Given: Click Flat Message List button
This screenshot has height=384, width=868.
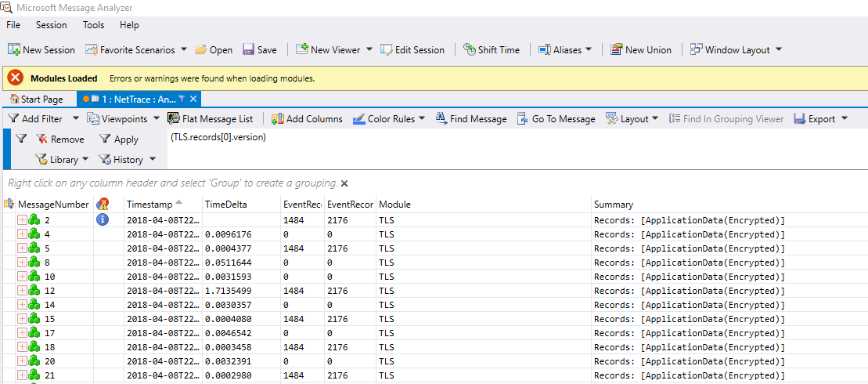Looking at the screenshot, I should click(x=211, y=119).
